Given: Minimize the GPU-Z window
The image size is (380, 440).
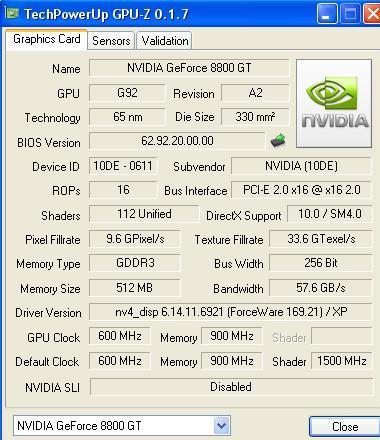Looking at the screenshot, I should pos(327,14).
